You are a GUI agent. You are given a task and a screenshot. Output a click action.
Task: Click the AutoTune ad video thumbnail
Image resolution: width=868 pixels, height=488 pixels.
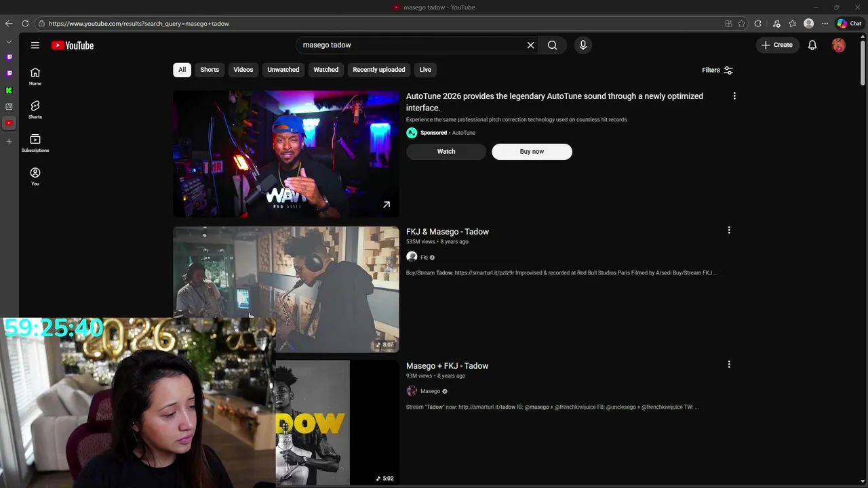coord(285,154)
